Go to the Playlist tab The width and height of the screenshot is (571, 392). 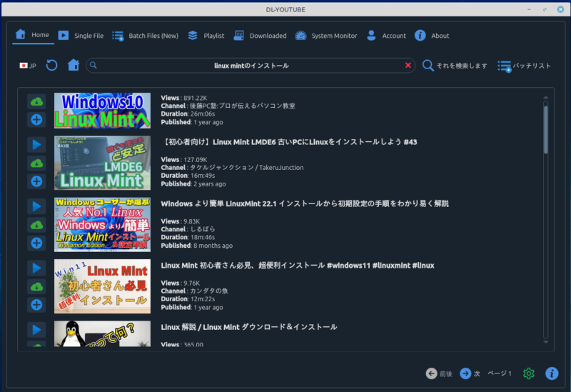pos(206,36)
